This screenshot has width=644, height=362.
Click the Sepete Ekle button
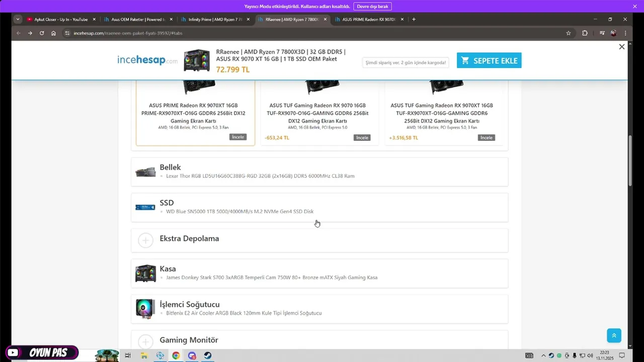coord(489,60)
